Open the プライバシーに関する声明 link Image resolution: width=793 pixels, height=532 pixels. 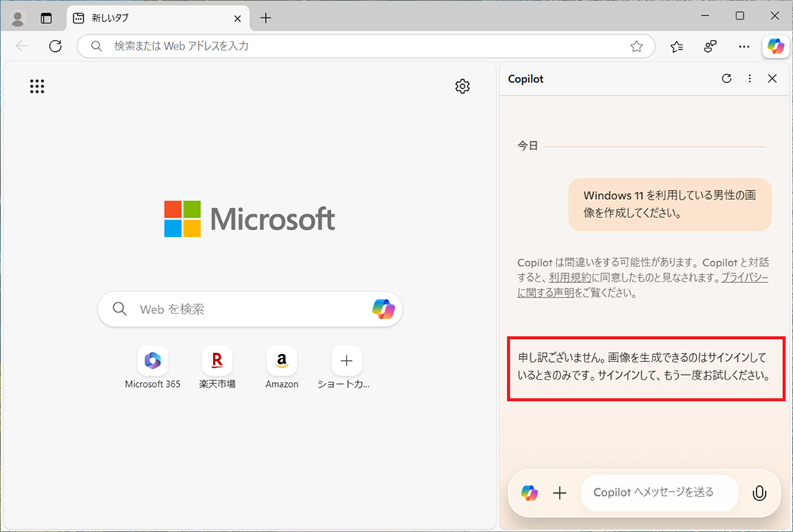pos(643,285)
